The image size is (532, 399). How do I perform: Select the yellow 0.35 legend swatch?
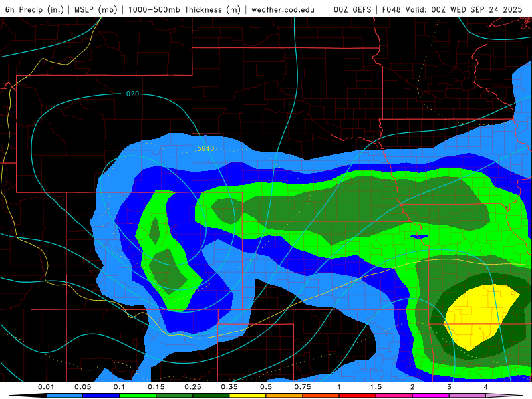[247, 396]
